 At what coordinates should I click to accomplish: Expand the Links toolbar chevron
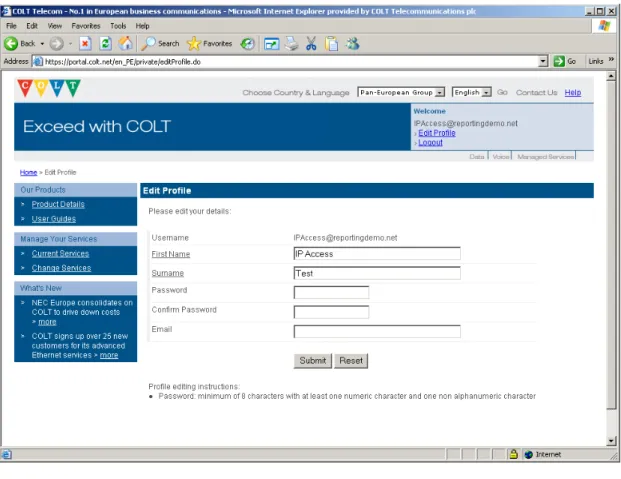click(x=611, y=60)
